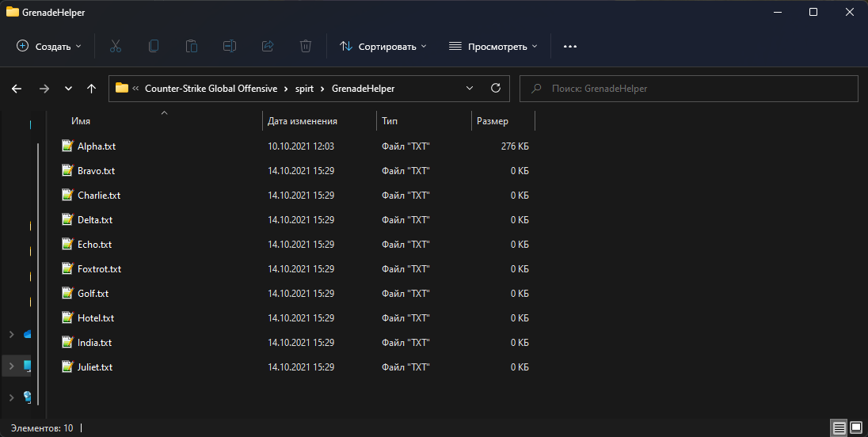Click the navigation pane scrollbar
868x437 pixels.
[38, 275]
